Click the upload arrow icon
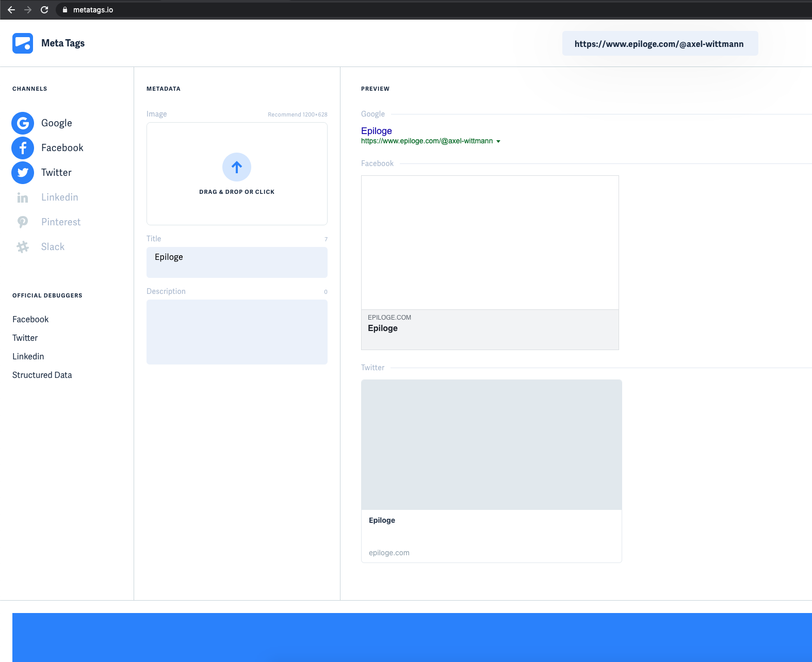 tap(237, 167)
